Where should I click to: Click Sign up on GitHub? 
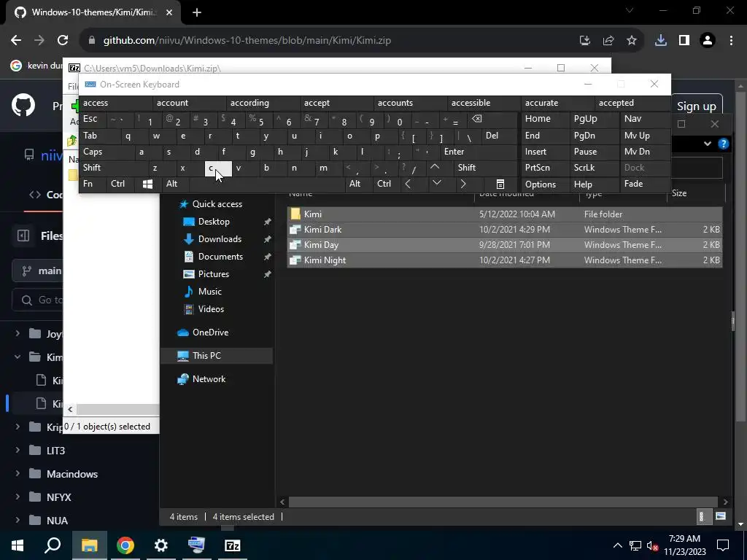pyautogui.click(x=696, y=106)
